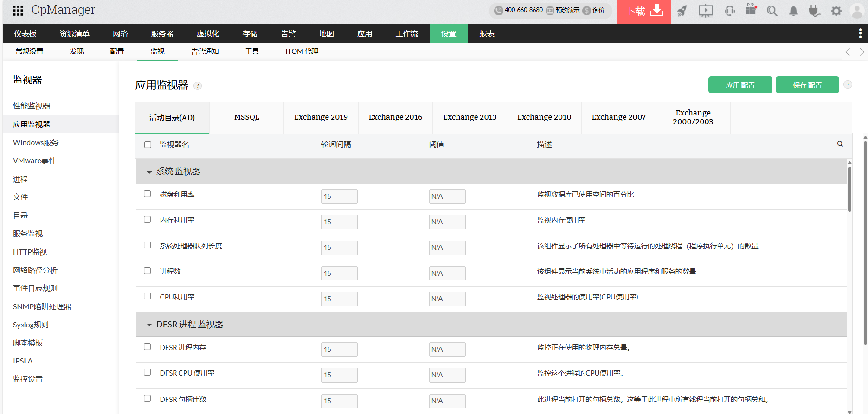Click the magnifier icon in table header

pos(840,144)
